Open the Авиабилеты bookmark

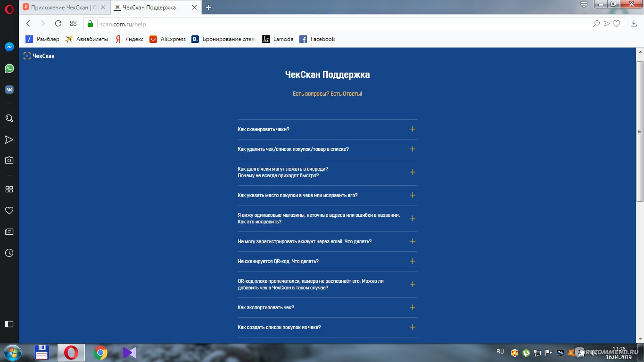[x=87, y=39]
